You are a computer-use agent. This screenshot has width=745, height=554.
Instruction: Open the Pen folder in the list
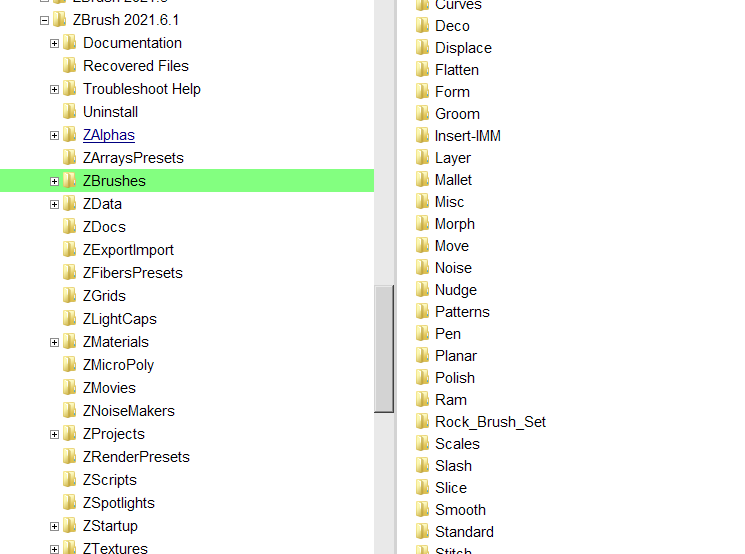pyautogui.click(x=448, y=334)
